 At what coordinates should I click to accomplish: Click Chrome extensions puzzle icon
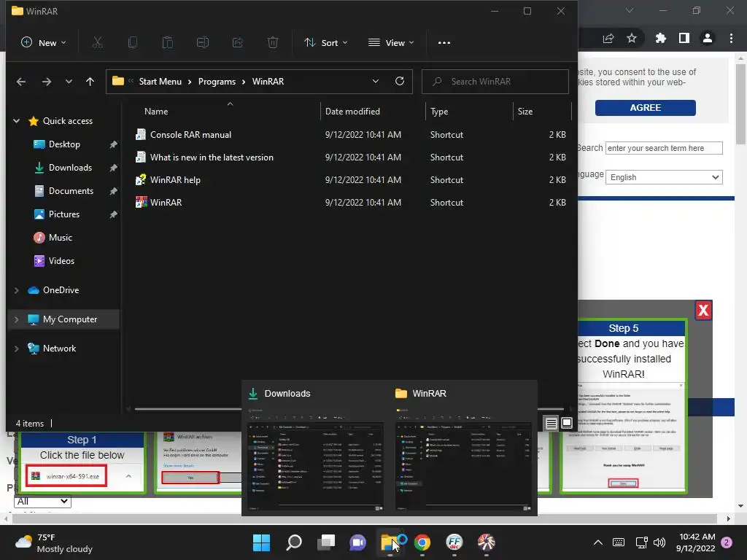point(660,38)
